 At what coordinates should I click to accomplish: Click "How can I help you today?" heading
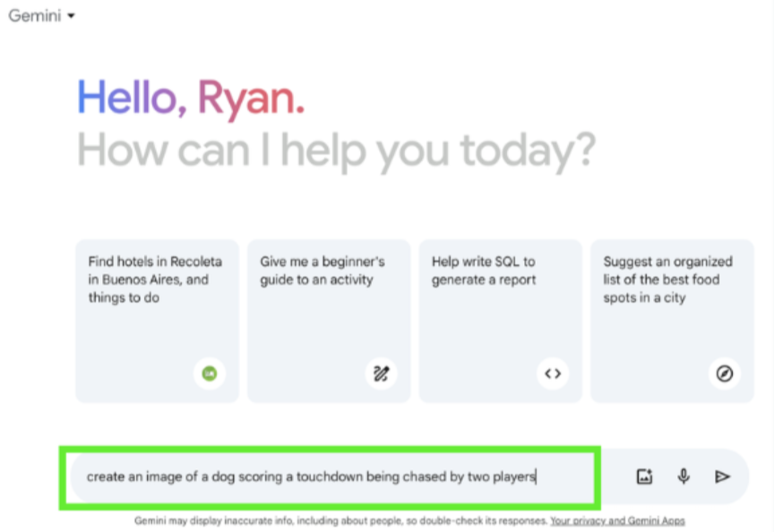click(x=336, y=150)
